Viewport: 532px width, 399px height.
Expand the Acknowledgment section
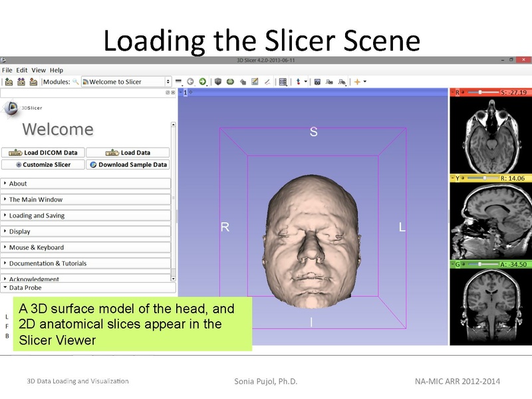(86, 278)
